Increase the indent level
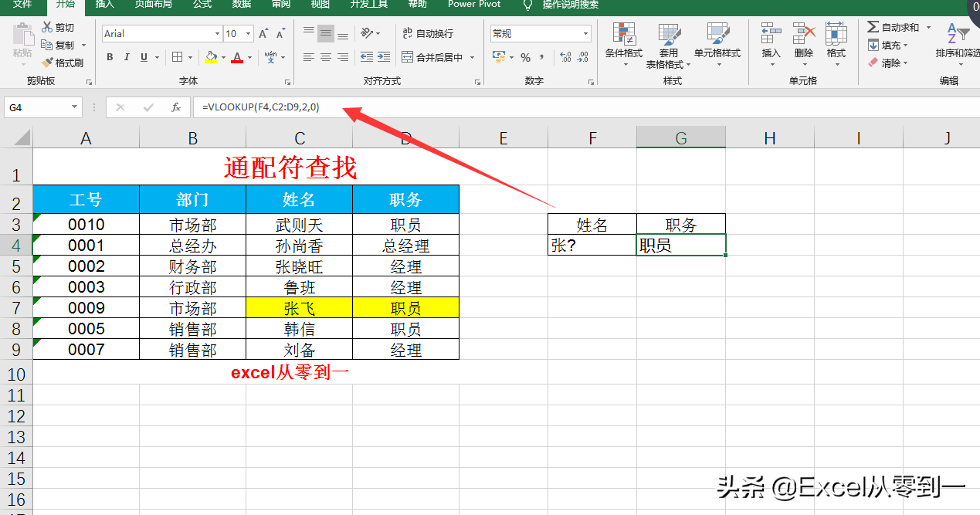 (384, 57)
